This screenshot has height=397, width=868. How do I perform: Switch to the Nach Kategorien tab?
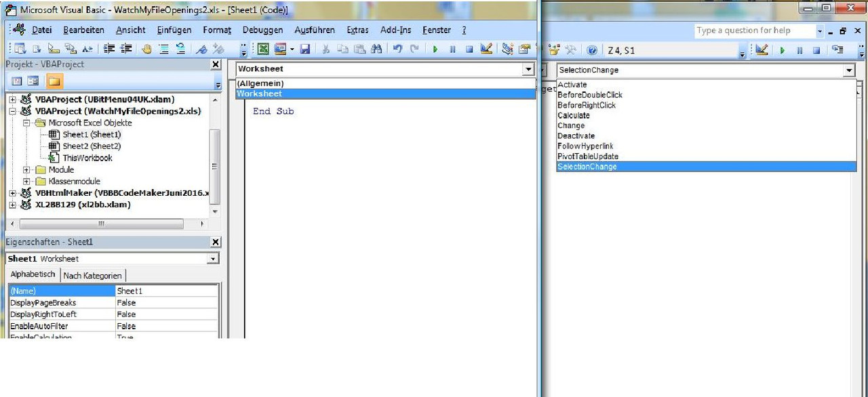click(x=93, y=276)
